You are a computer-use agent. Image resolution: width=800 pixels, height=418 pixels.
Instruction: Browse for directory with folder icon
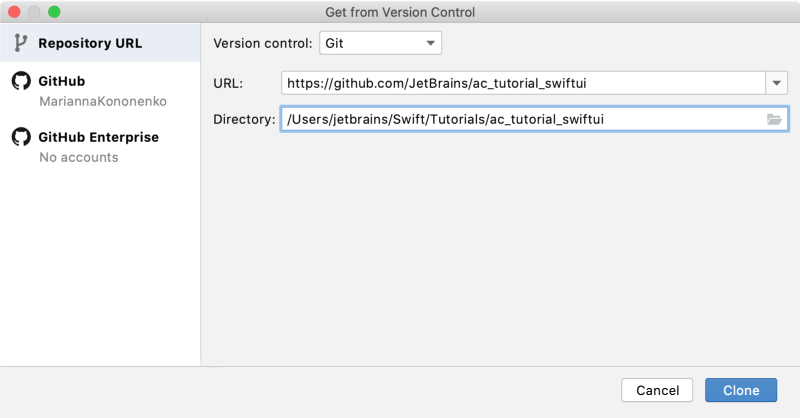pos(774,119)
